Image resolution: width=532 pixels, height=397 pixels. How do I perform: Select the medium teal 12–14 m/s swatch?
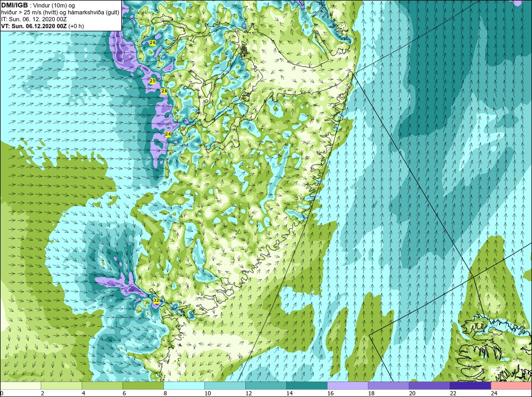point(266,386)
